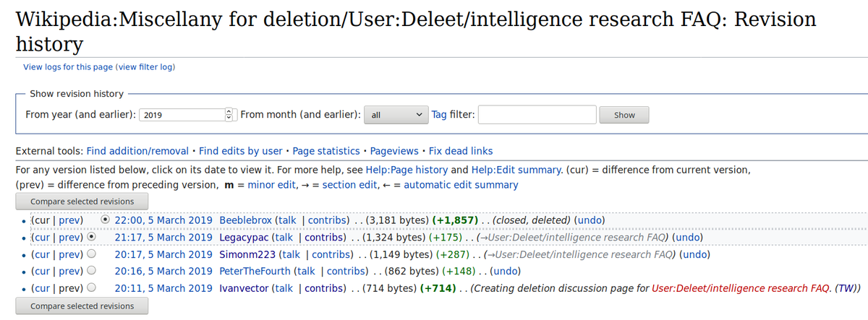Click the '(+714)' byte change text
The image size is (868, 320).
[x=439, y=288]
